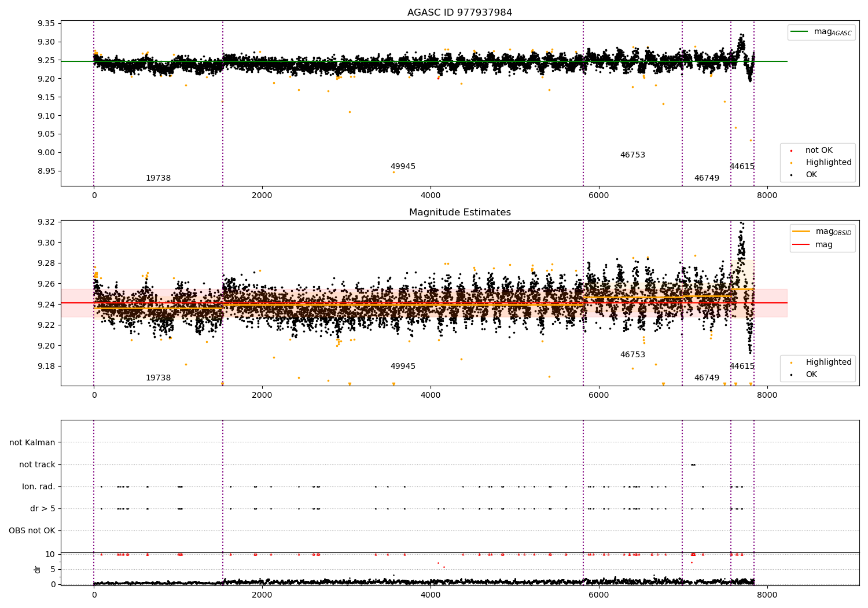The image size is (868, 608).
Task: Click the 9.05 y-axis tick label
Action: click(46, 134)
